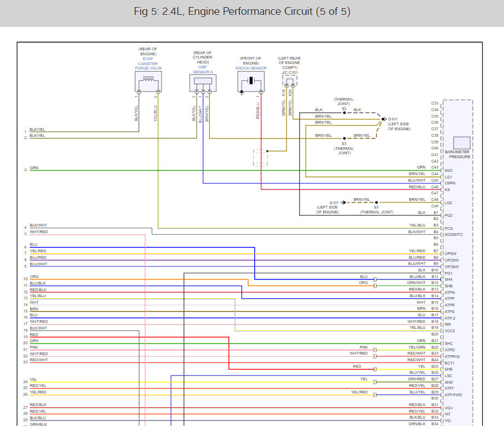
Task: Click the GRN wire label at line 3
Action: coord(34,167)
